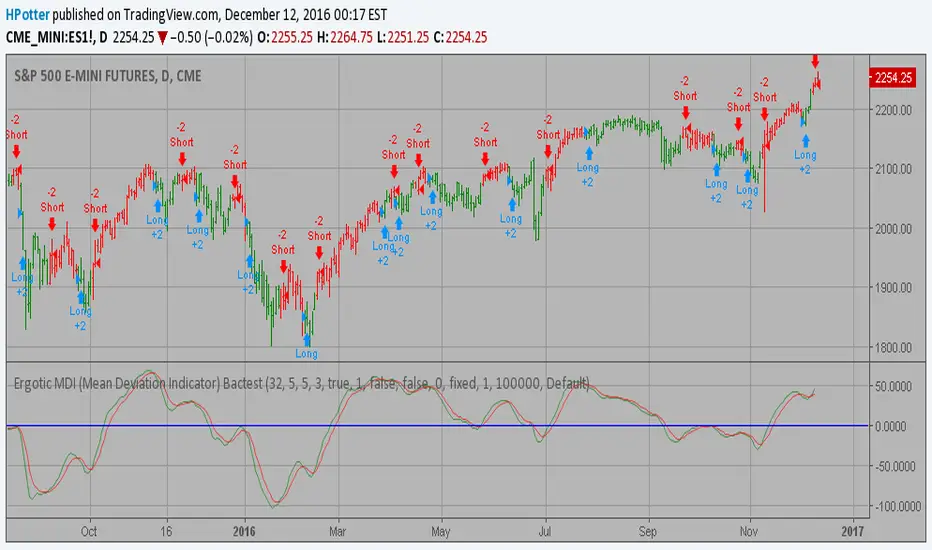The width and height of the screenshot is (932, 550).
Task: Click the -50.0000 indicator axis label
Action: pos(893,467)
